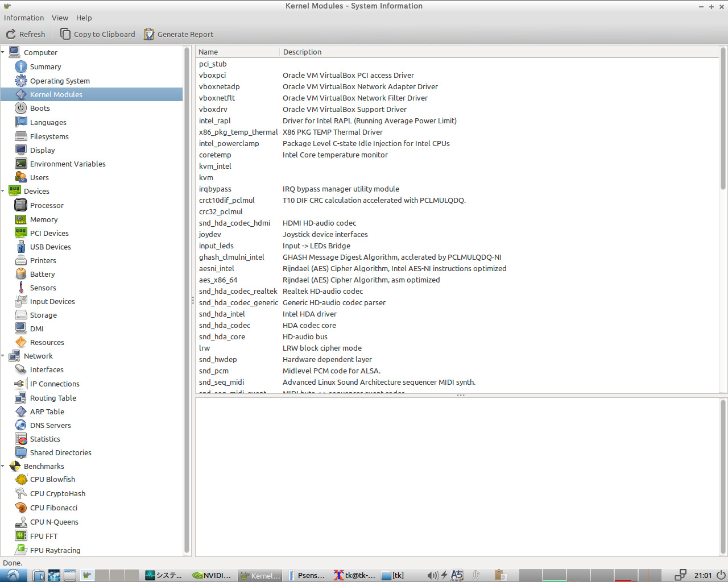
Task: Collapse the Devices tree section
Action: click(3, 191)
